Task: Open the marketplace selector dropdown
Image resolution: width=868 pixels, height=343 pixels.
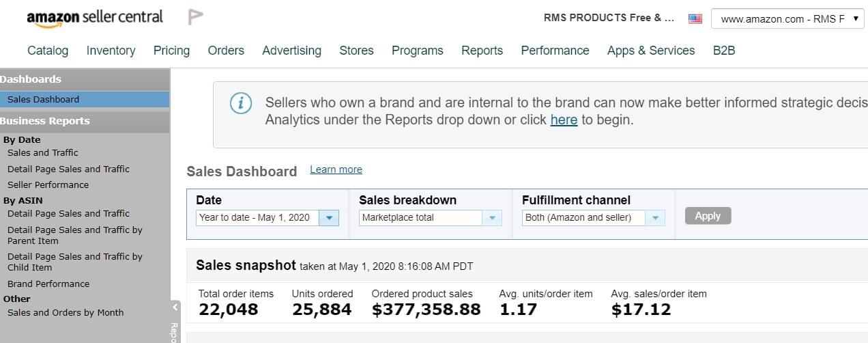Action: point(787,19)
